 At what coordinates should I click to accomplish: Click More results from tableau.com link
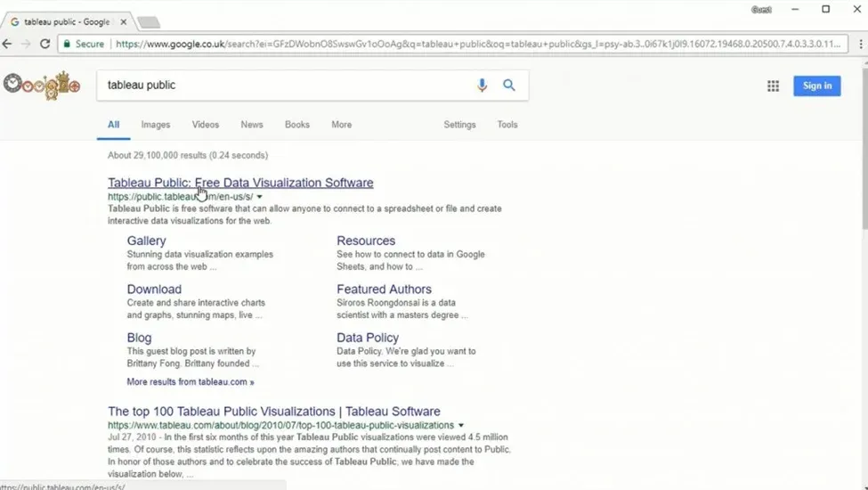click(191, 382)
